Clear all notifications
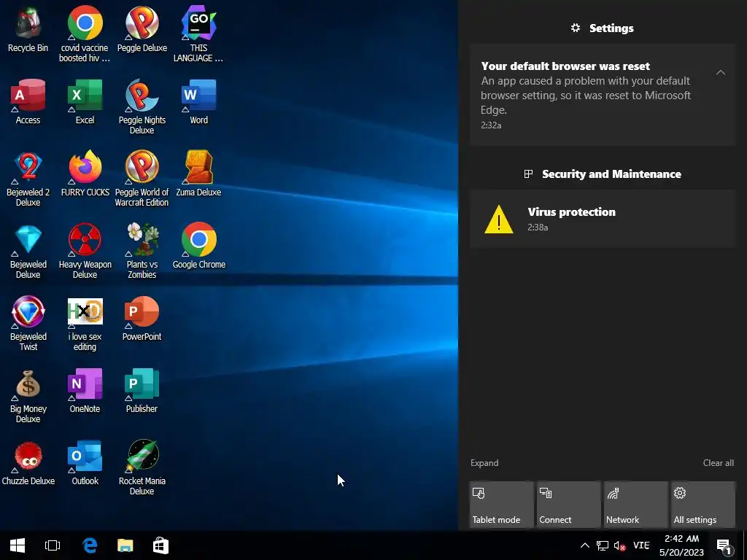Screen dimensions: 747x560 click(718, 463)
